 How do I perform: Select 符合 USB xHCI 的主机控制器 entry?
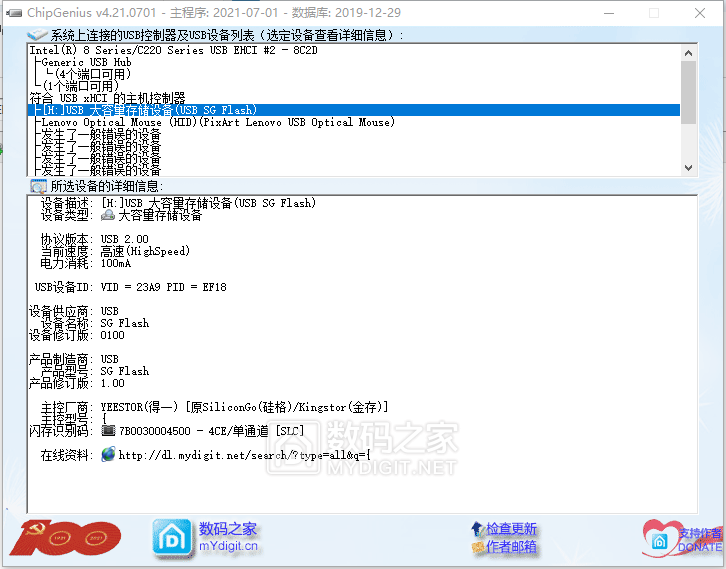point(107,98)
